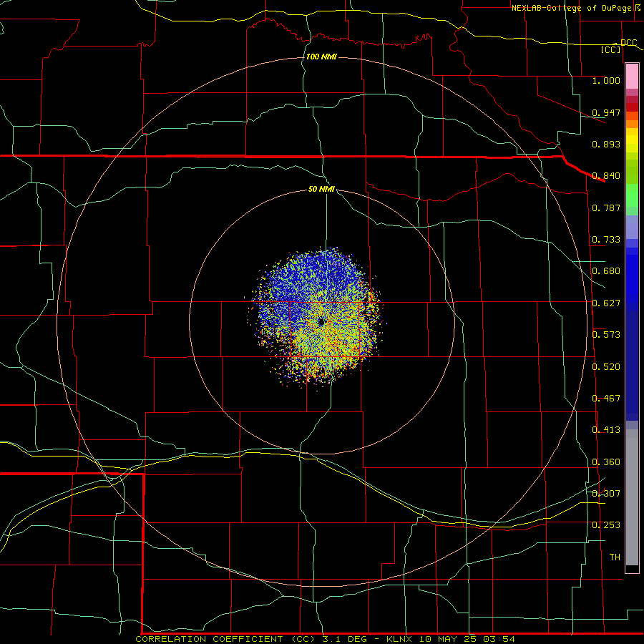Screen dimensions: 644x644
Task: Click the 0.573 scale value
Action: (606, 335)
